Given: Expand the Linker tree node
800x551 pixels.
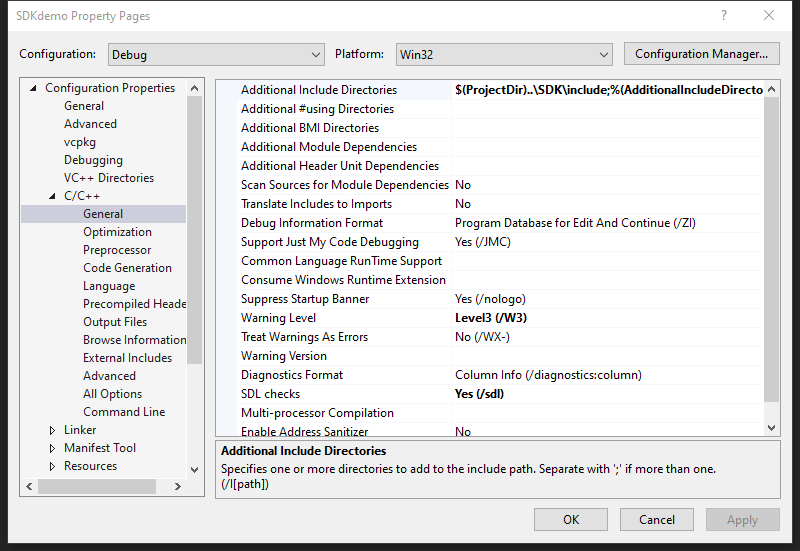Looking at the screenshot, I should click(x=53, y=430).
